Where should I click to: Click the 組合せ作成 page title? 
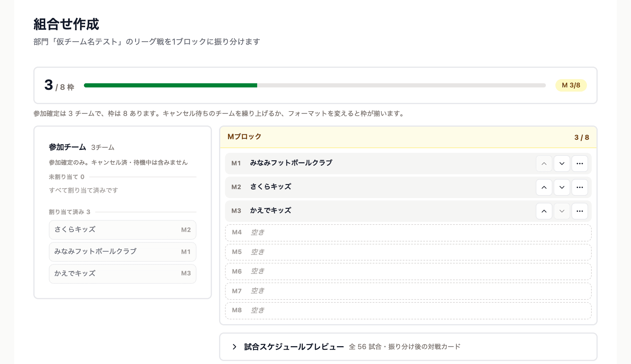coord(66,24)
